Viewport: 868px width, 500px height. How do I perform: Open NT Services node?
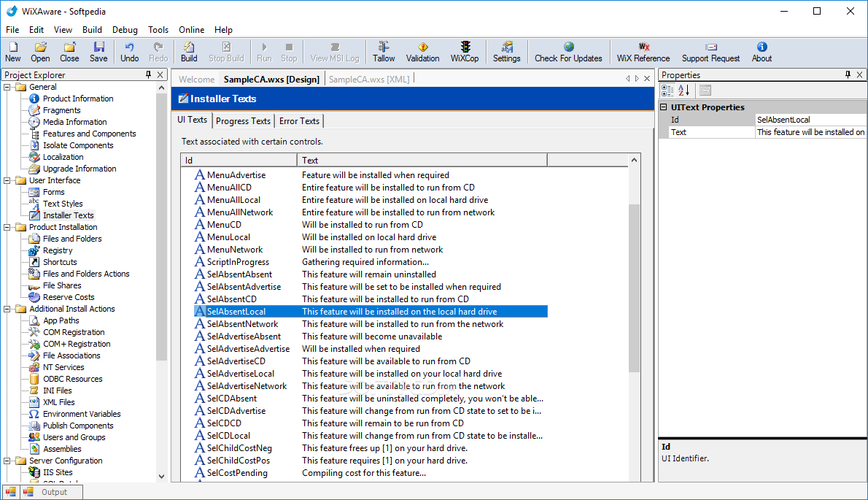63,367
